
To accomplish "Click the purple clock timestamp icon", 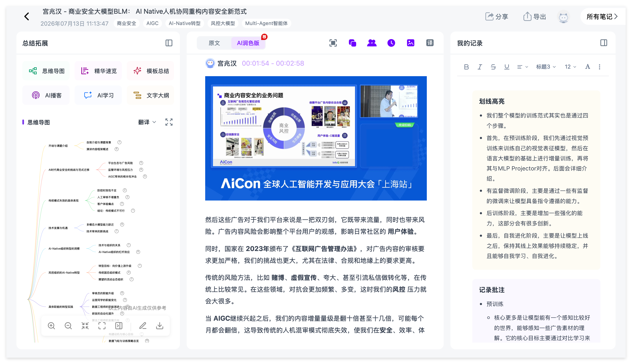I will coord(391,43).
